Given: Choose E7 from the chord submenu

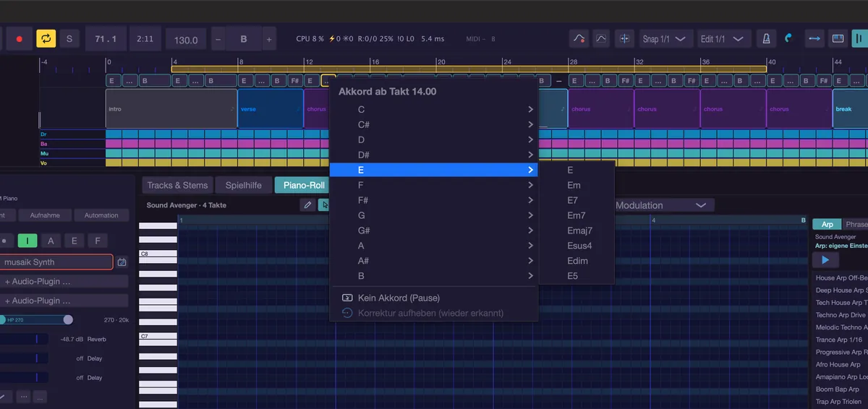Looking at the screenshot, I should point(576,200).
